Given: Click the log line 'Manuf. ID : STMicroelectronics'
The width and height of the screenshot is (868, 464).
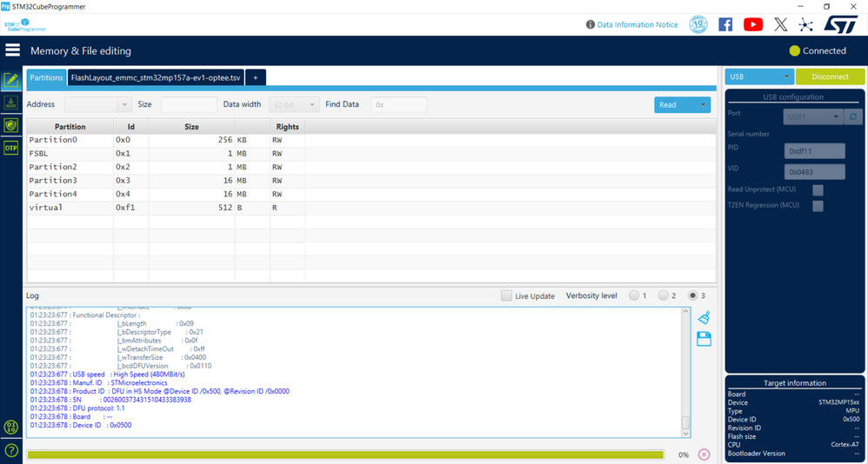Looking at the screenshot, I should point(98,382).
